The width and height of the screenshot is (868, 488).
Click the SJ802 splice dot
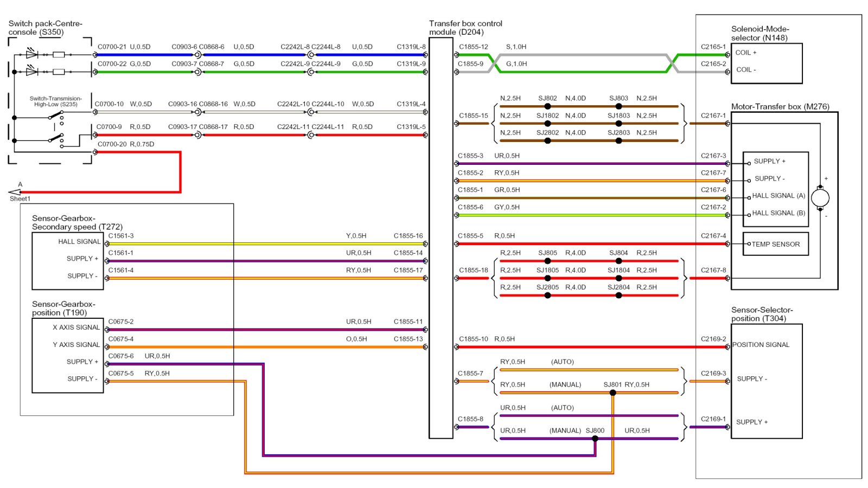point(547,106)
